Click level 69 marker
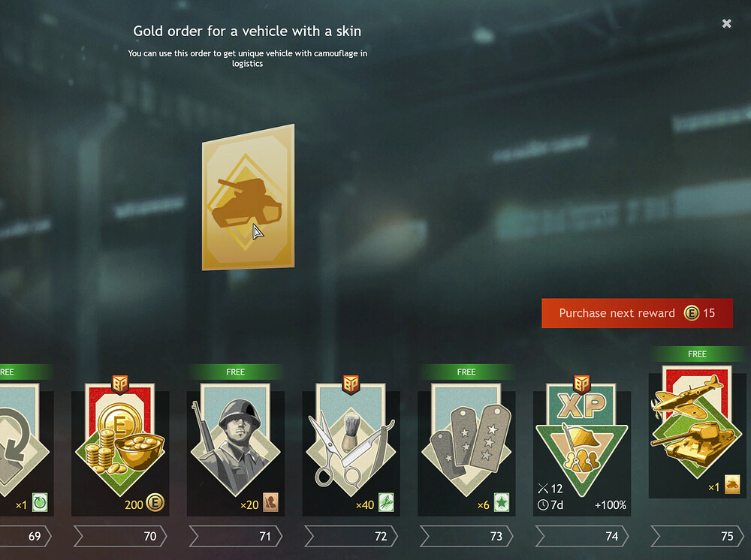The image size is (751, 560). (x=25, y=536)
